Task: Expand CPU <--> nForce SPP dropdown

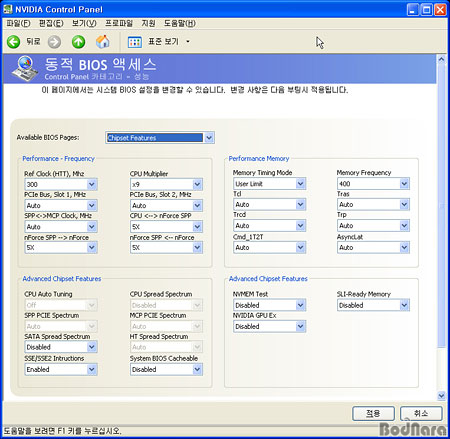Action: coord(197,227)
